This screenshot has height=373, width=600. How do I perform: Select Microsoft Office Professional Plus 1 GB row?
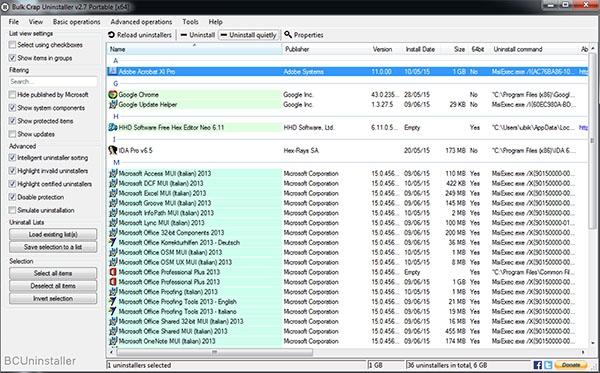point(347,282)
